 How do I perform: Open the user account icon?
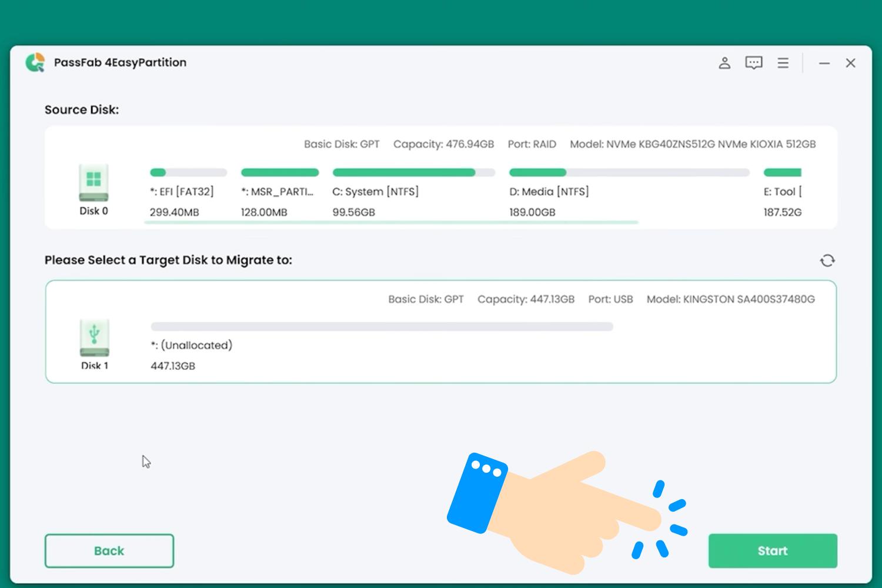coord(724,63)
